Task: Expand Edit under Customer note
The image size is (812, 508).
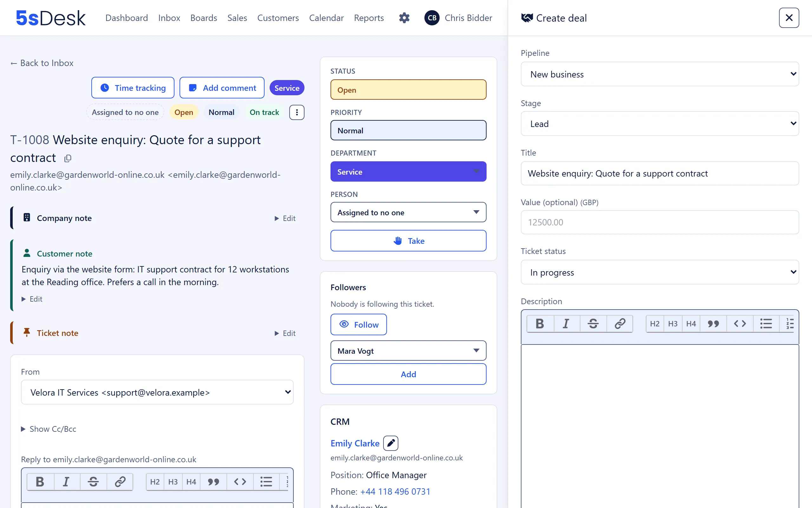Action: (x=32, y=299)
